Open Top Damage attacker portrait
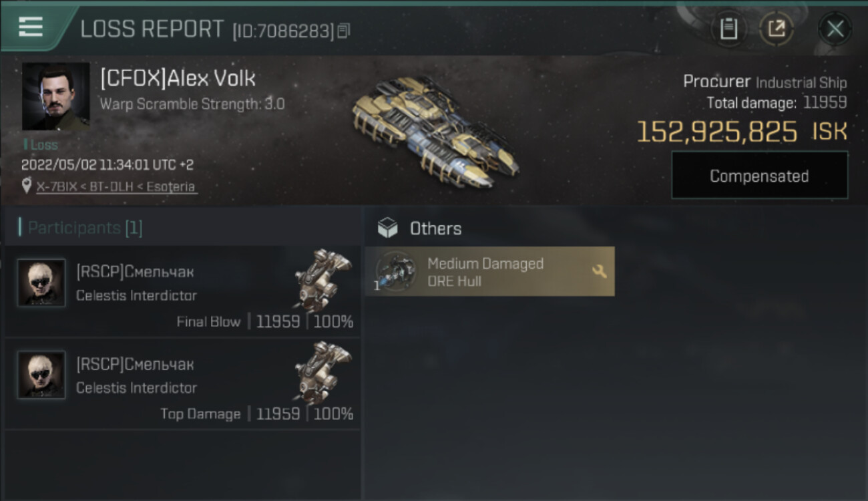Screen dimensions: 868x501 (41, 375)
